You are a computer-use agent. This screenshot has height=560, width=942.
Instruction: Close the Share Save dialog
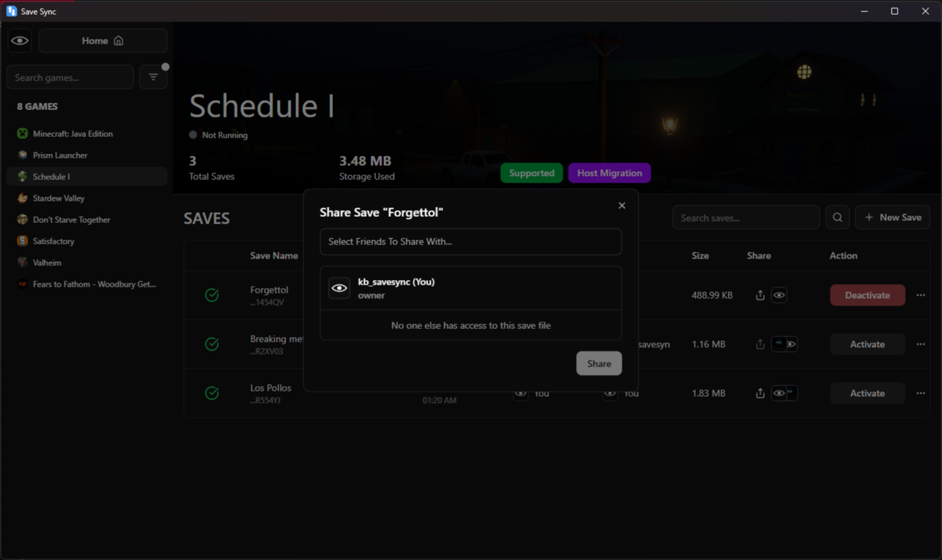[622, 205]
